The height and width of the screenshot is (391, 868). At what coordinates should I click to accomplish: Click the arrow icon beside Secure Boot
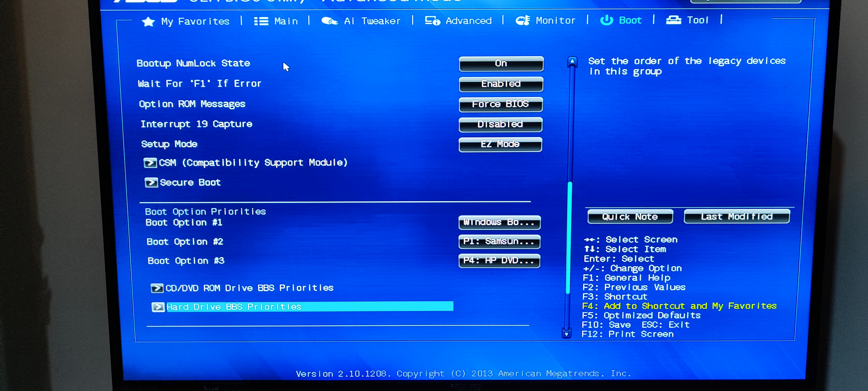151,182
